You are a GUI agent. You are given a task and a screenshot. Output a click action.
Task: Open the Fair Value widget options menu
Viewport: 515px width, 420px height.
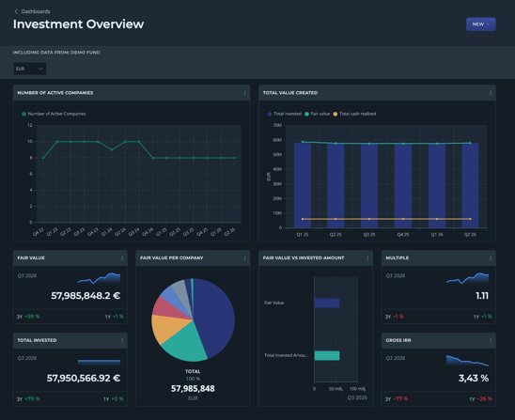click(x=122, y=258)
